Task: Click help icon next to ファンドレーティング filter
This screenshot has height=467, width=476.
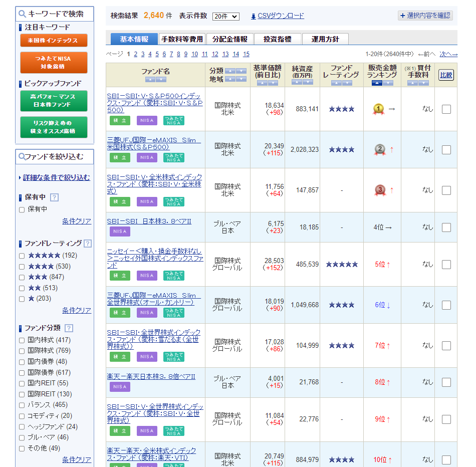Action: [87, 244]
